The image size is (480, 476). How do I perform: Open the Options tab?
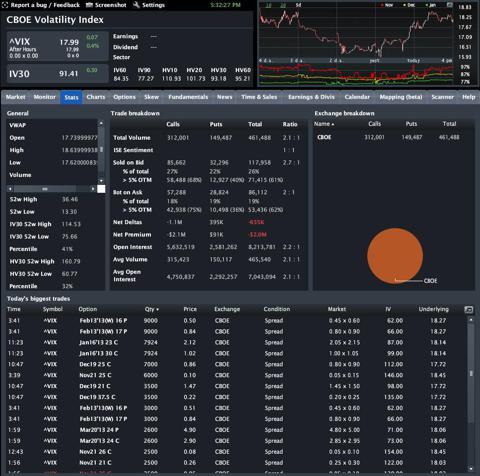[x=124, y=97]
